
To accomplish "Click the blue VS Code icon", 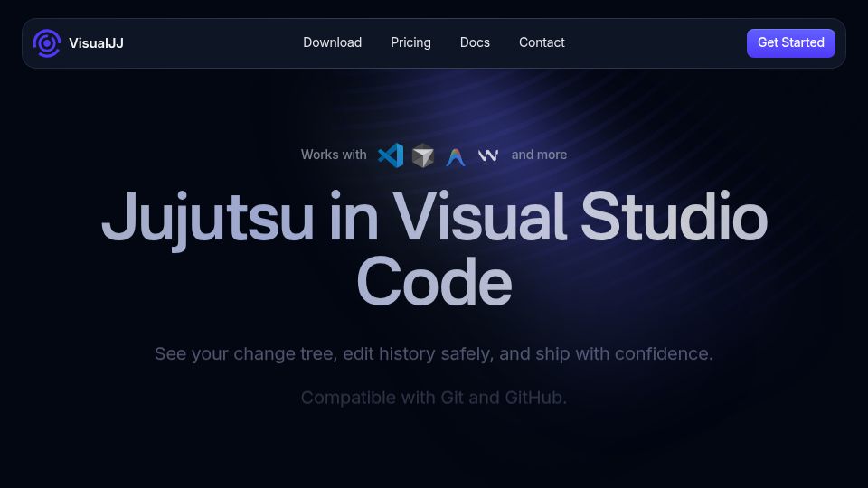I will pos(391,155).
